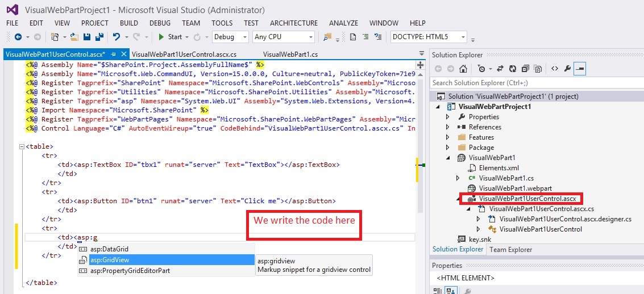Open the DEBUG menu
Viewport: 644px width, 294px height.
click(x=160, y=23)
